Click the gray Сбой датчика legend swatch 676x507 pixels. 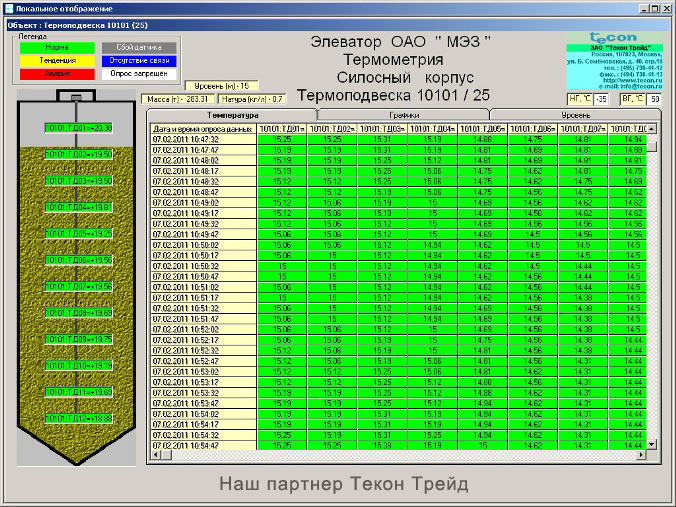click(139, 47)
